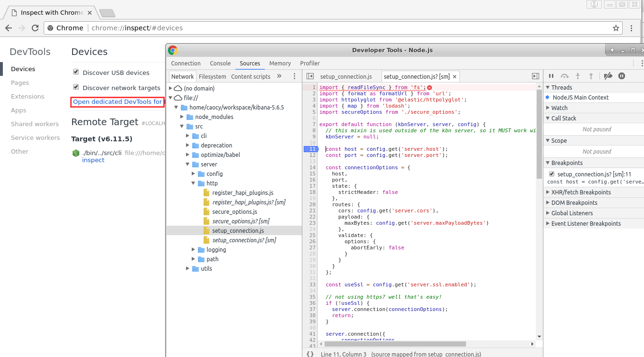
Task: Click the DevTools window keep-on-top arrow
Action: click(x=612, y=50)
